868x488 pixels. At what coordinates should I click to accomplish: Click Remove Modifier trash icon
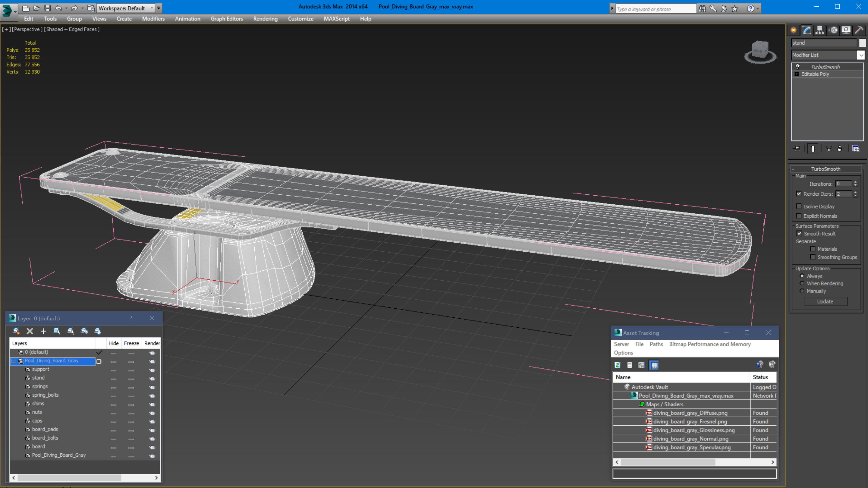(840, 148)
